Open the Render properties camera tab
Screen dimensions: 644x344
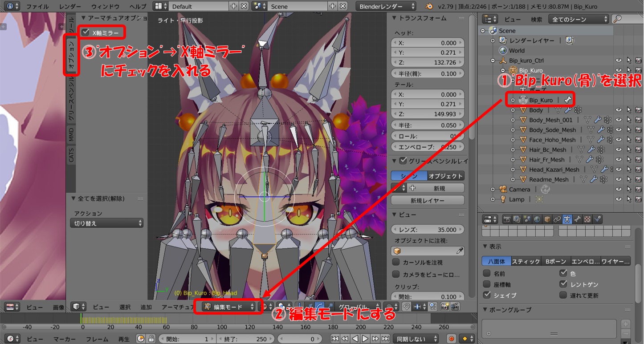point(507,219)
